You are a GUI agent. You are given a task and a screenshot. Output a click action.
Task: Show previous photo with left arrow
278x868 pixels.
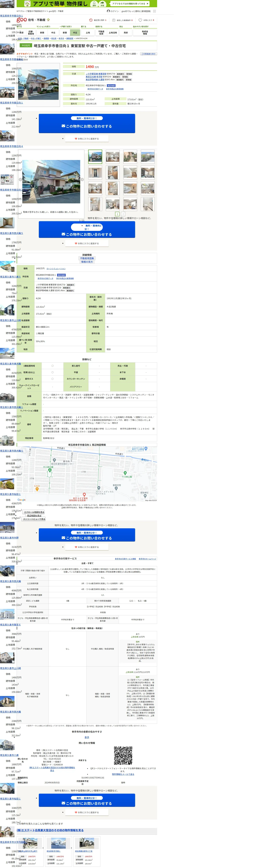(x=20, y=180)
